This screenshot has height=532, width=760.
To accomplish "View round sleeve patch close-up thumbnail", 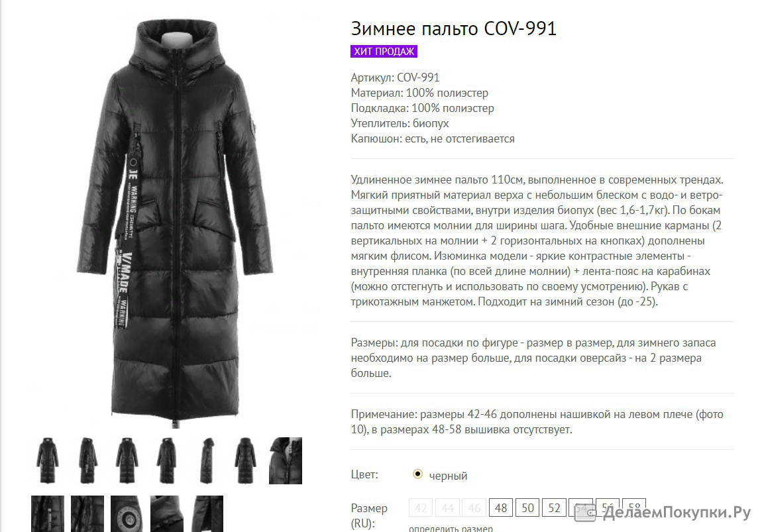I will (x=127, y=513).
